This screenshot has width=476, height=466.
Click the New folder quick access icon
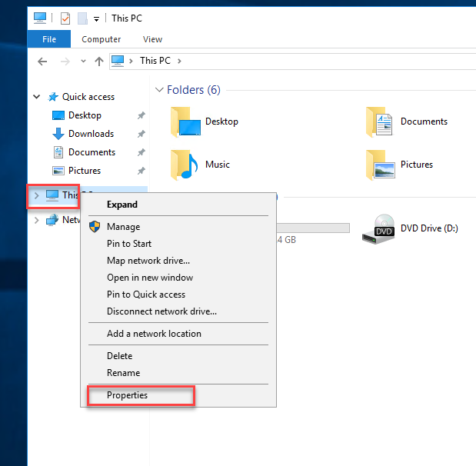(x=82, y=18)
